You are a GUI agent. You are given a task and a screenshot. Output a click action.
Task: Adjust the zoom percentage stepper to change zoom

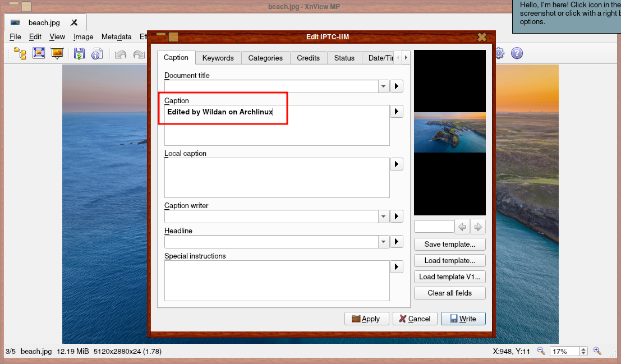(582, 351)
